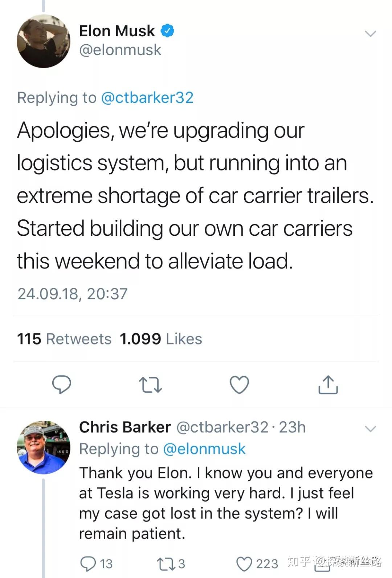
Task: Open Elon Musk's profile picture
Action: tap(44, 41)
